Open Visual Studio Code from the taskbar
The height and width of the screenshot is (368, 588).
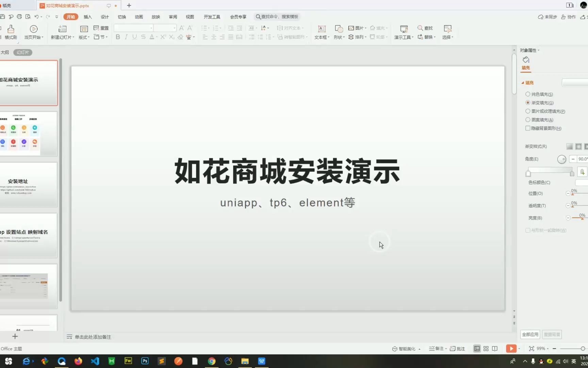(x=95, y=361)
